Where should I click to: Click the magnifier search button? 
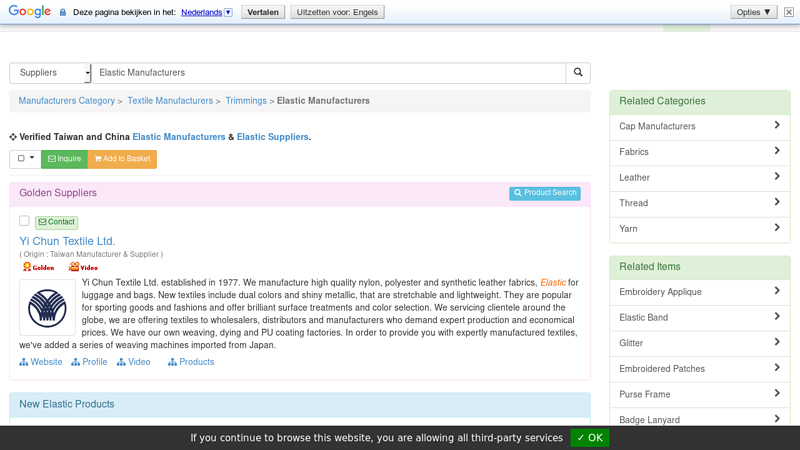(x=578, y=72)
